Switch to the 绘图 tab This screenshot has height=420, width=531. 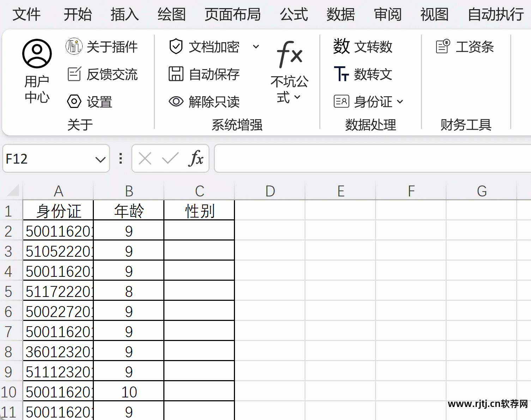coord(171,14)
